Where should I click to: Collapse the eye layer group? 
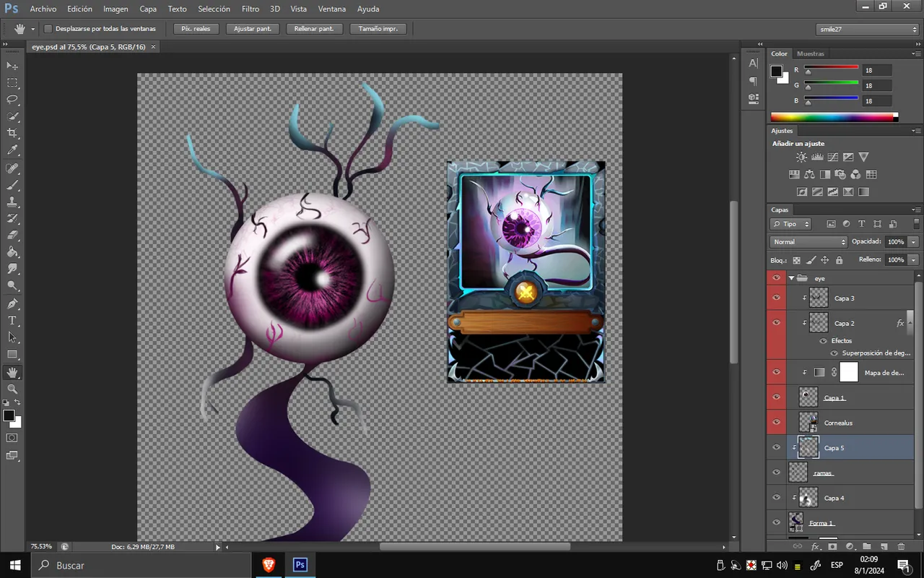point(791,277)
